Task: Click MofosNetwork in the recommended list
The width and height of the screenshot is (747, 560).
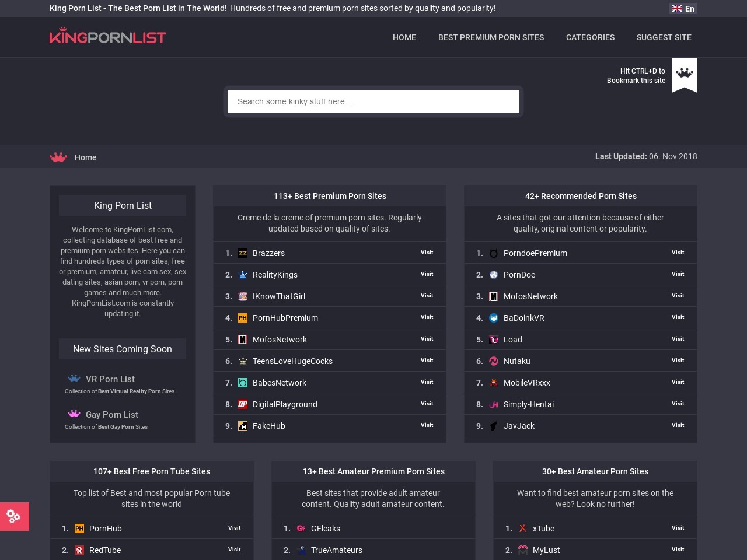Action: (x=530, y=296)
